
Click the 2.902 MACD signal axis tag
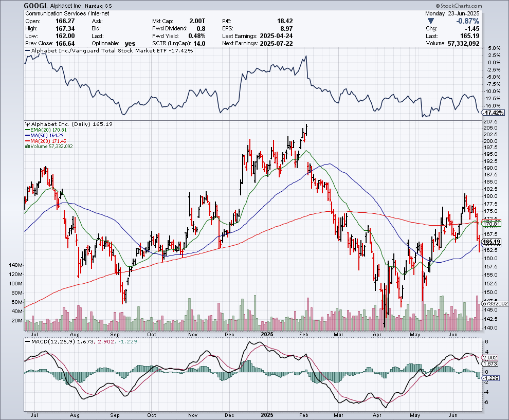click(x=490, y=358)
